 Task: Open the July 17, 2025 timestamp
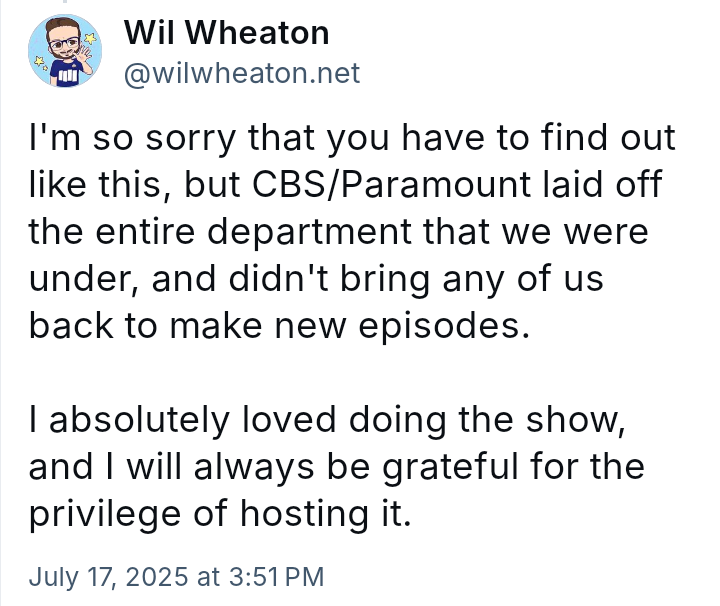point(176,576)
